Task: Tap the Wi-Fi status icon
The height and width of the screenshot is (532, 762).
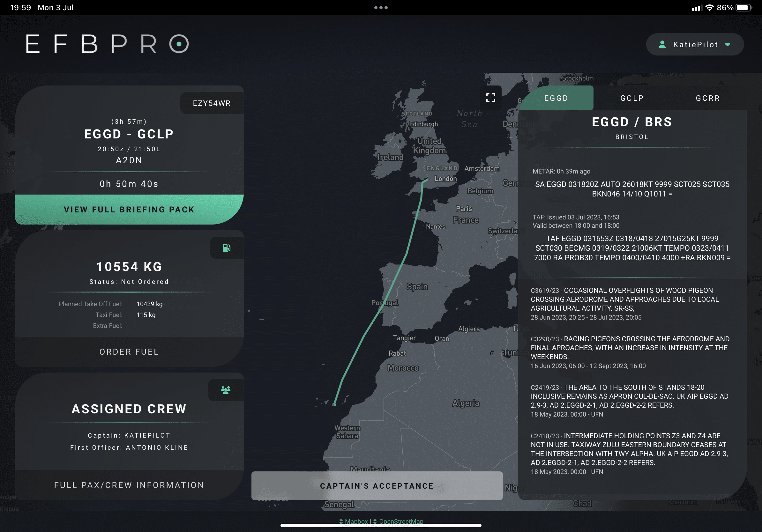Action: pyautogui.click(x=709, y=8)
